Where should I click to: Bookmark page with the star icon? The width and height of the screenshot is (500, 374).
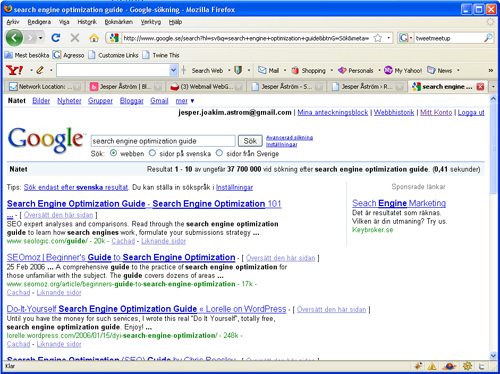point(378,38)
